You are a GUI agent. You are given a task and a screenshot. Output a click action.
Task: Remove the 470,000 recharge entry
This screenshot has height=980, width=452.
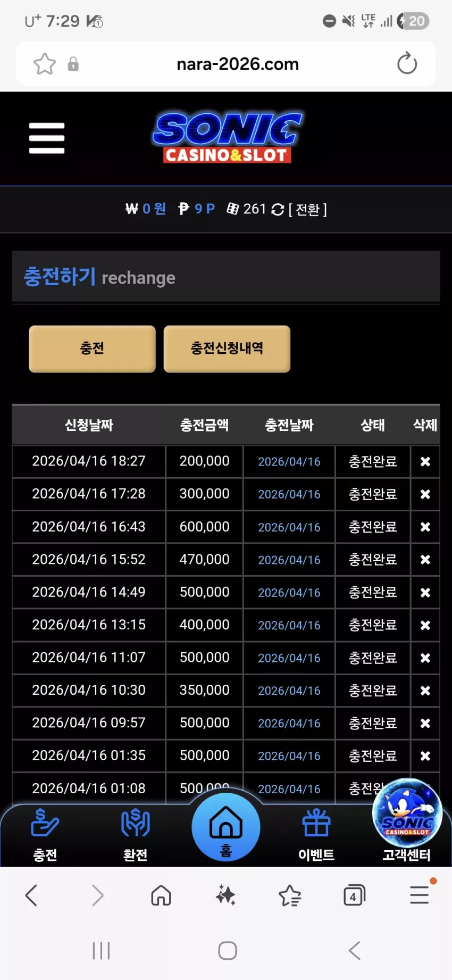(x=425, y=560)
